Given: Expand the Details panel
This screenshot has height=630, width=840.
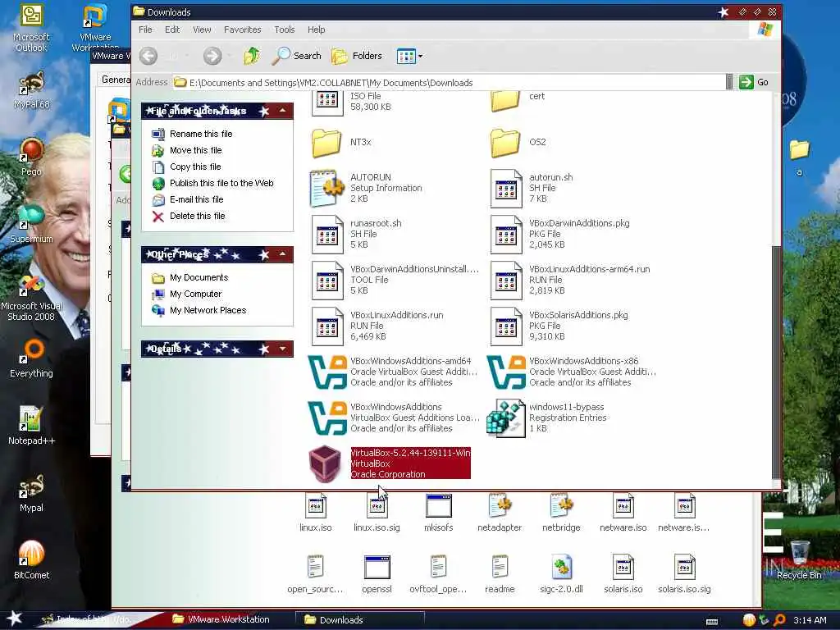Looking at the screenshot, I should 283,349.
